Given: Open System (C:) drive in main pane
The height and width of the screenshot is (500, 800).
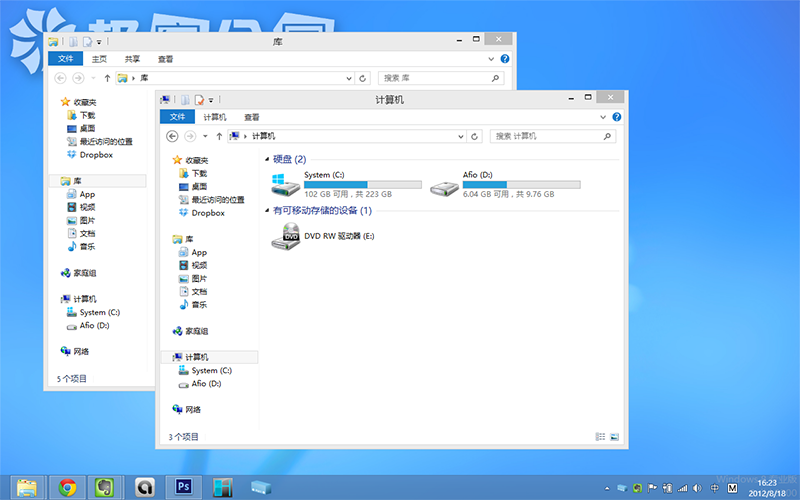Looking at the screenshot, I should pos(347,184).
